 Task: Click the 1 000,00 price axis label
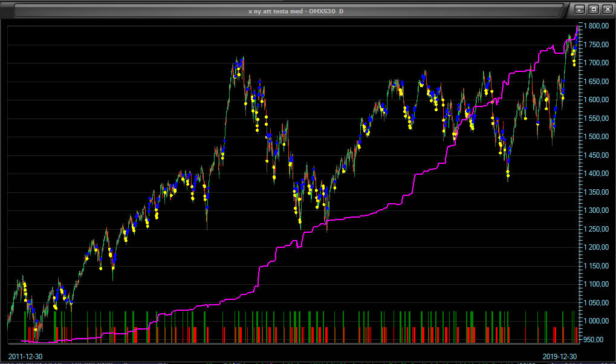tap(595, 321)
